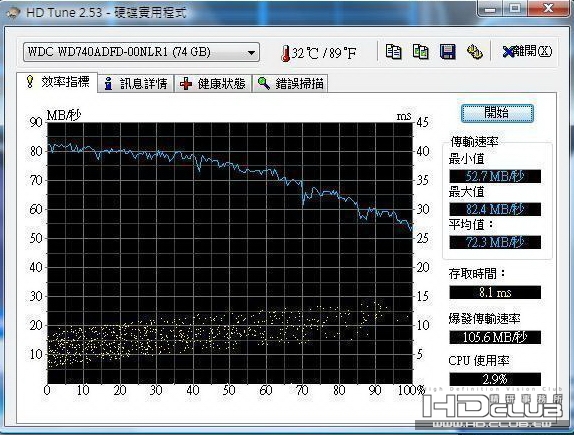574x435 pixels.
Task: Click the average value 72.3 MB/秒
Action: pos(495,242)
